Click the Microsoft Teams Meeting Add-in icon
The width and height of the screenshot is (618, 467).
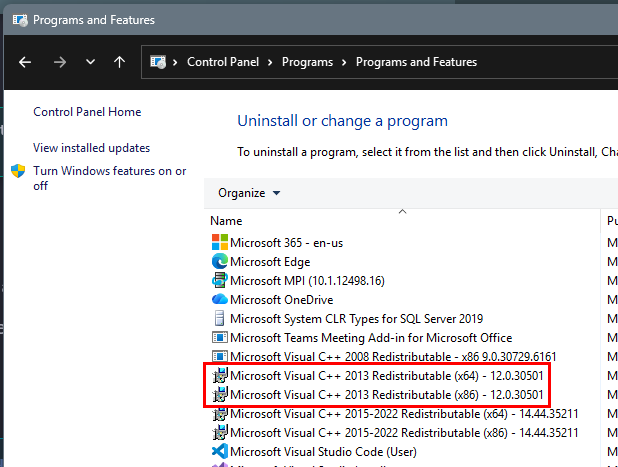coord(220,337)
